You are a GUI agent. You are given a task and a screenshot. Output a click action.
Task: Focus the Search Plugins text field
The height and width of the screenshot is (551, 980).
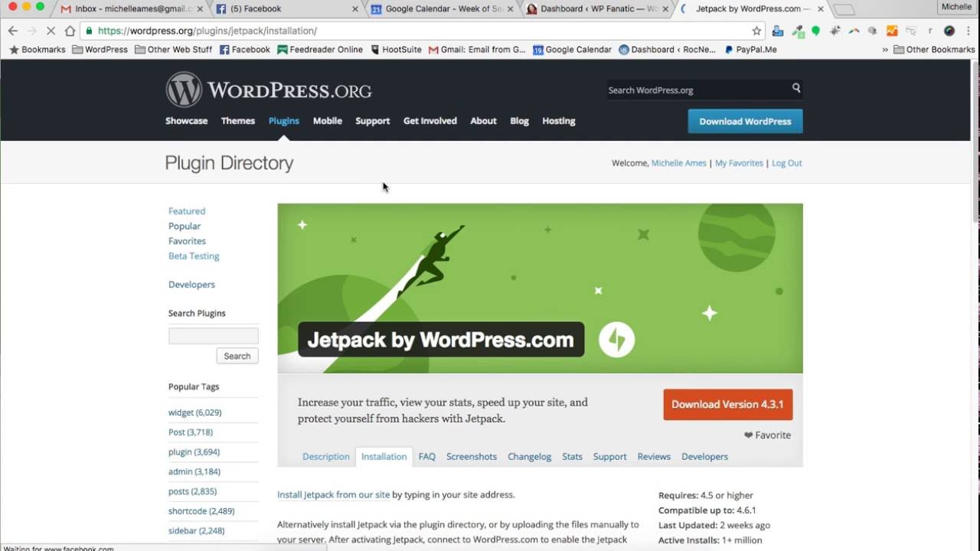point(213,335)
